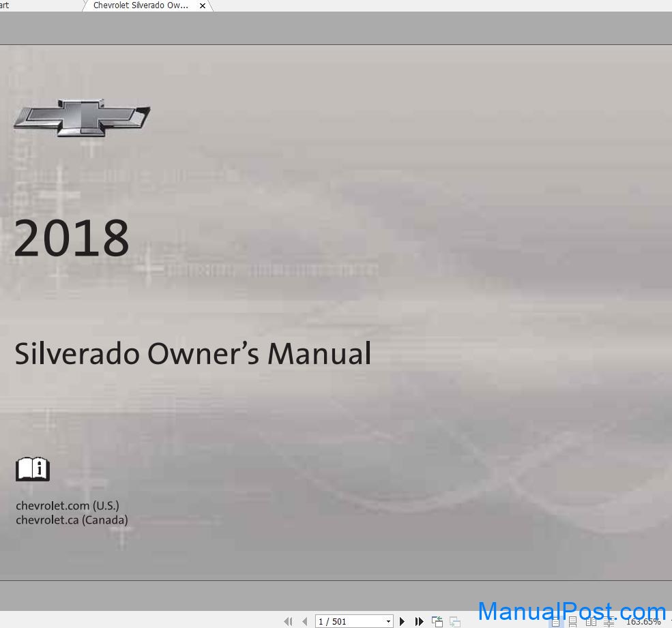Go to the next page
The image size is (672, 628).
[x=402, y=621]
